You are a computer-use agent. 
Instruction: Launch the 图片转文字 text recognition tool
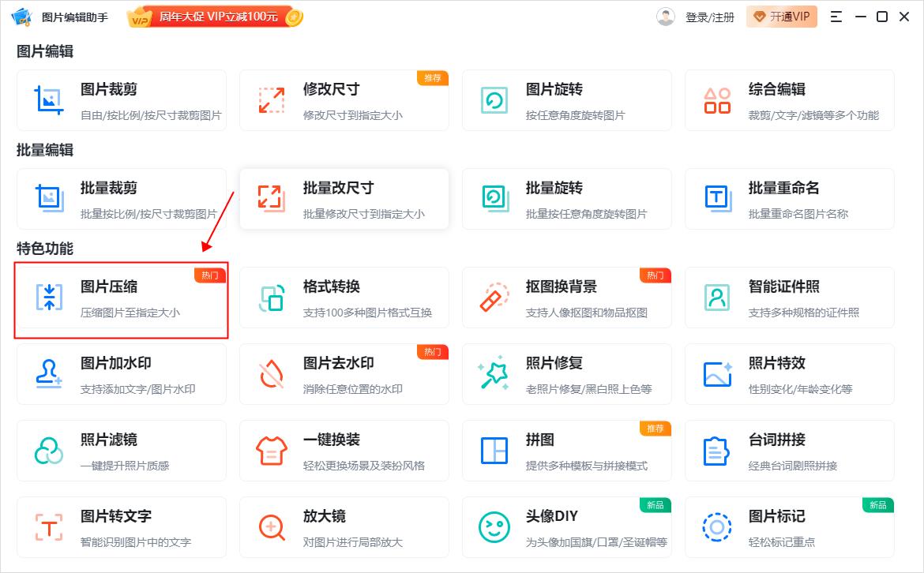click(122, 526)
